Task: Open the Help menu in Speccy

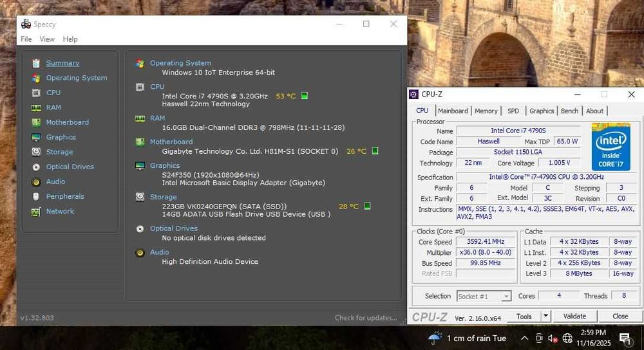Action: click(x=70, y=39)
